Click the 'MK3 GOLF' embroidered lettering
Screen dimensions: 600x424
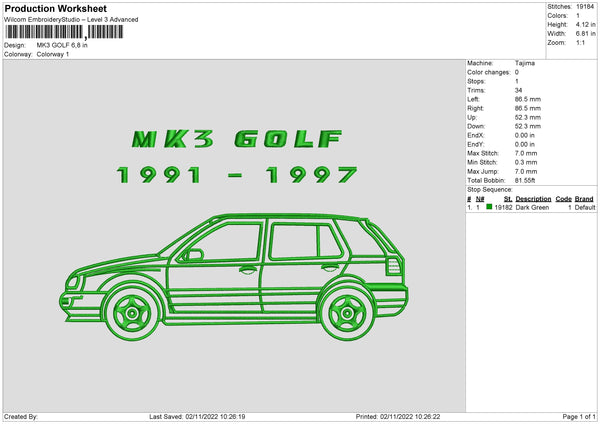point(237,139)
